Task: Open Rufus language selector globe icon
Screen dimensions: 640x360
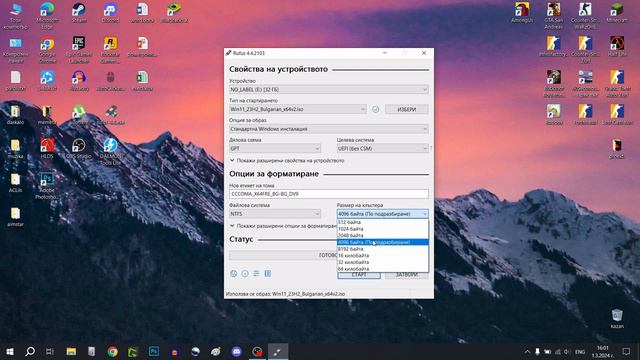Action: click(233, 273)
